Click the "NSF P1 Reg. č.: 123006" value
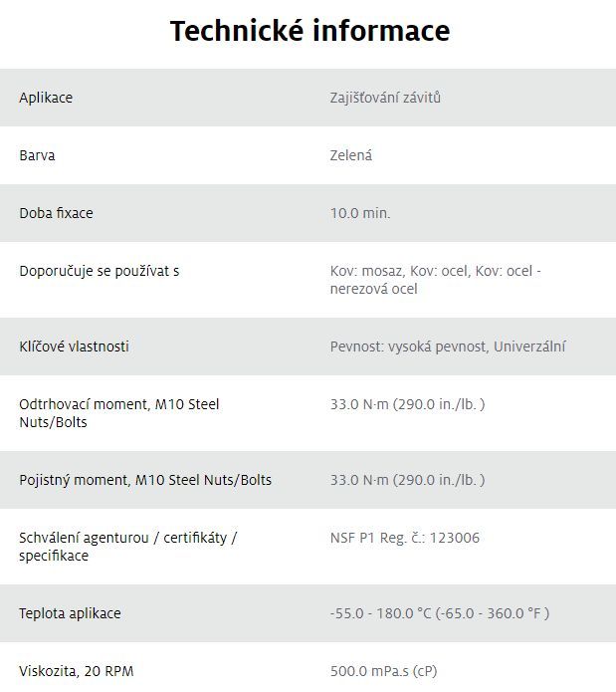Viewport: 616px width, 692px height. [x=405, y=538]
